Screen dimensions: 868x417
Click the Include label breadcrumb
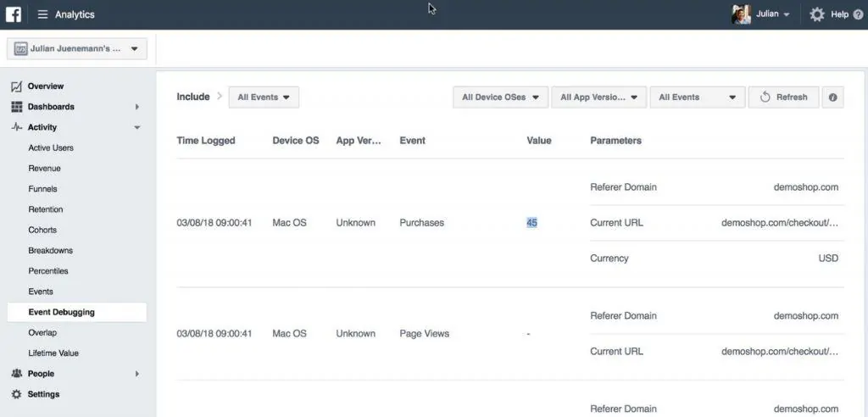[x=192, y=97]
